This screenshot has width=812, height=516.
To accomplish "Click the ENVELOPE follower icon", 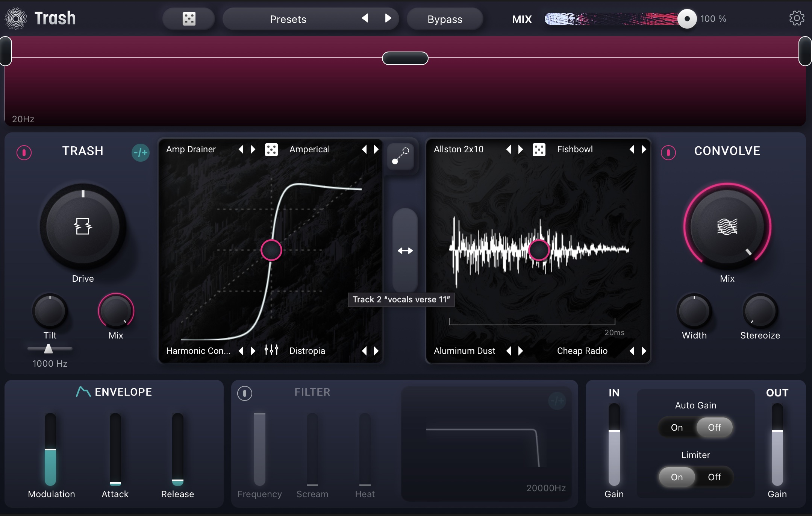I will pos(83,392).
